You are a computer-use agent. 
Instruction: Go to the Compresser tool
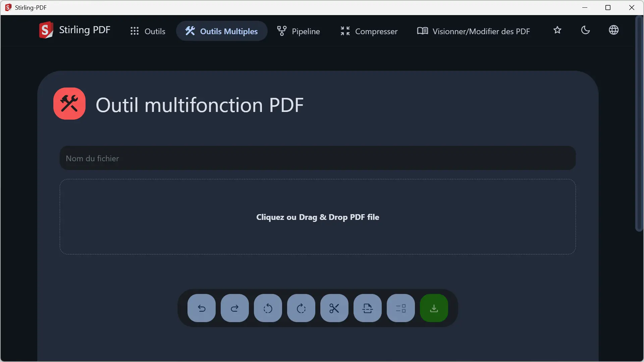pyautogui.click(x=369, y=31)
